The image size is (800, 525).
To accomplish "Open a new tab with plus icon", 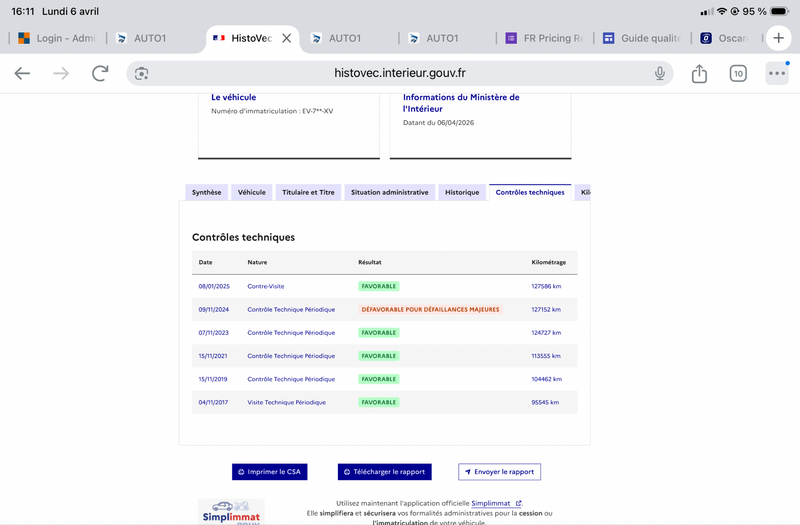I will 778,38.
